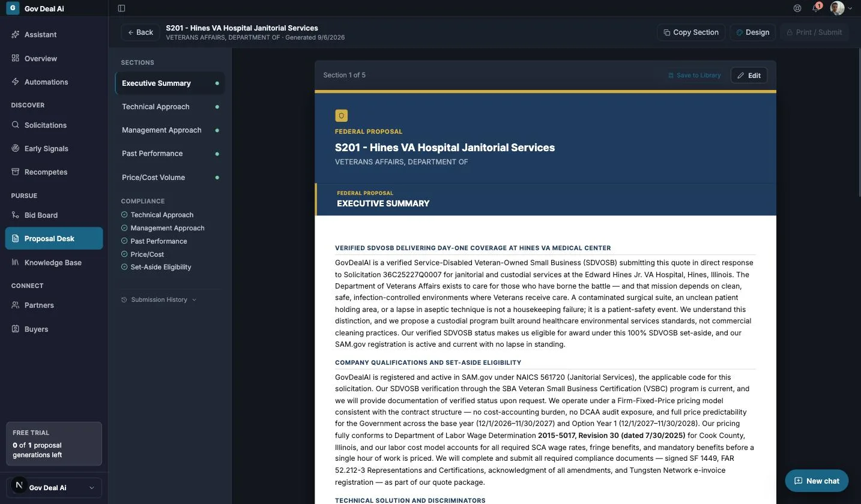Click the Partners icon
This screenshot has width=861, height=504.
click(16, 305)
